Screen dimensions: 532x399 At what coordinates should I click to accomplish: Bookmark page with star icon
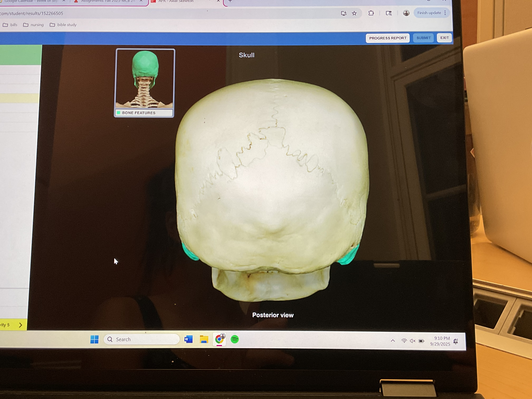point(354,13)
